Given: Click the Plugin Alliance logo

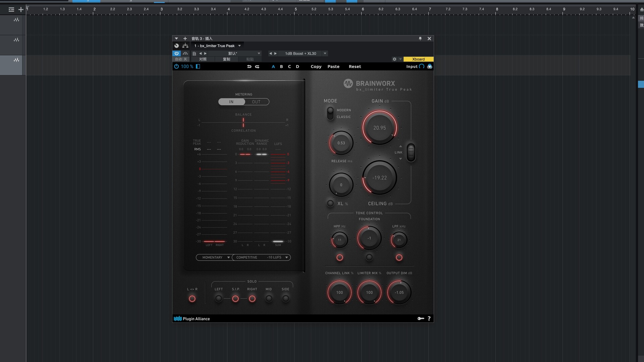Looking at the screenshot, I should [192, 319].
